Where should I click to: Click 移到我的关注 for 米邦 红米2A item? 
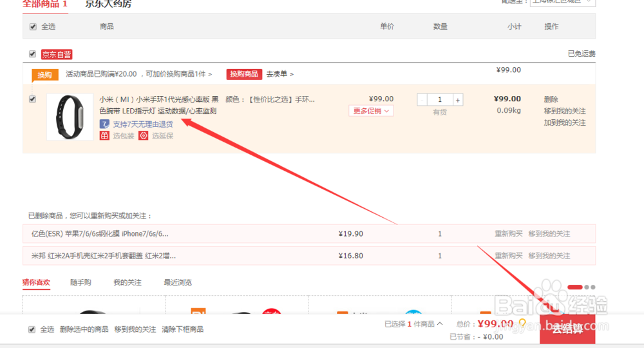coord(549,256)
